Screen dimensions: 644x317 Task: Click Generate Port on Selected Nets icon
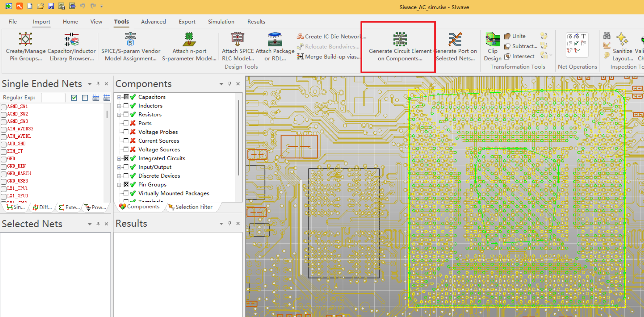click(455, 39)
